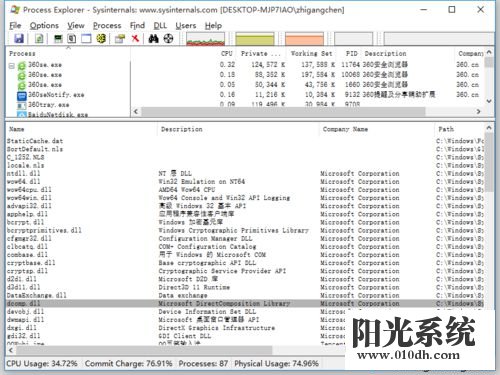
Task: Open the Options menu
Action: tap(44, 26)
